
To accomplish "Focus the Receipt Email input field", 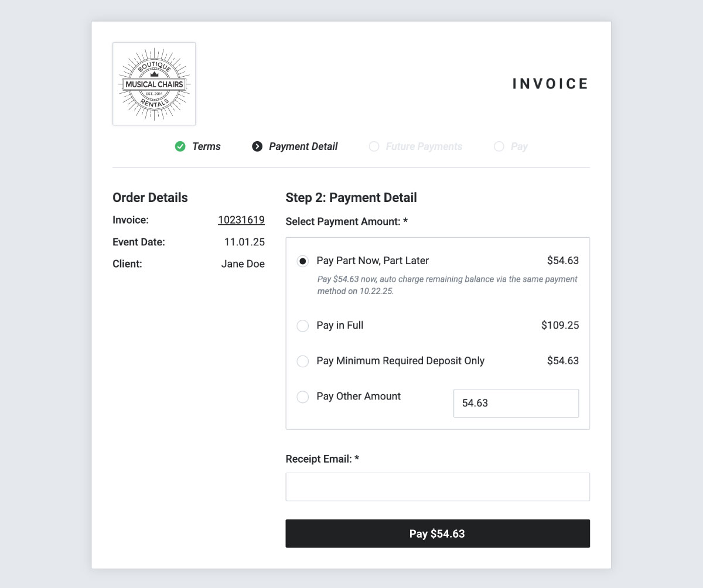I will (438, 487).
